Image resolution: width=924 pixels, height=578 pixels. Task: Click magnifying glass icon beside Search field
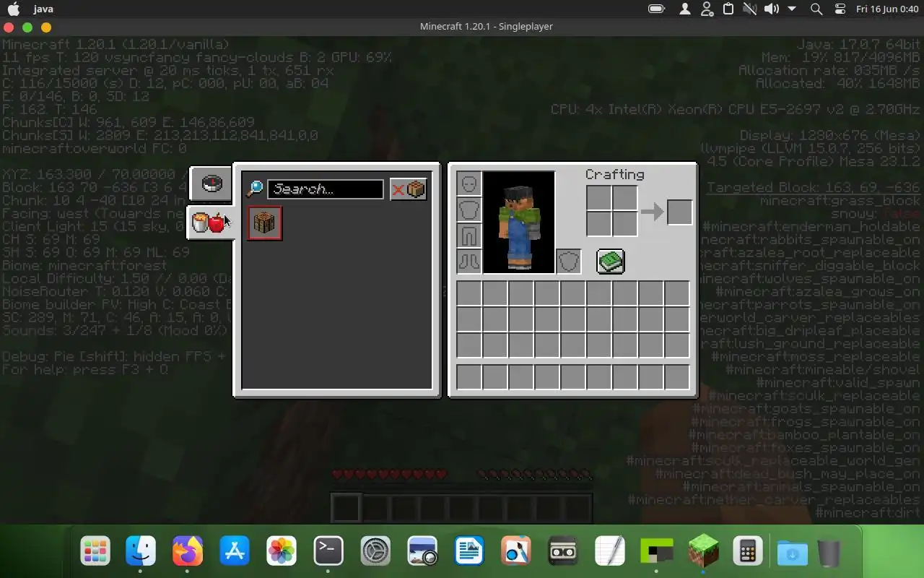[x=254, y=189]
